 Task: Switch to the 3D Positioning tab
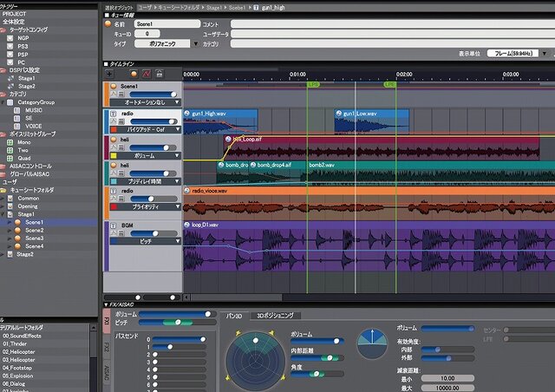275,315
